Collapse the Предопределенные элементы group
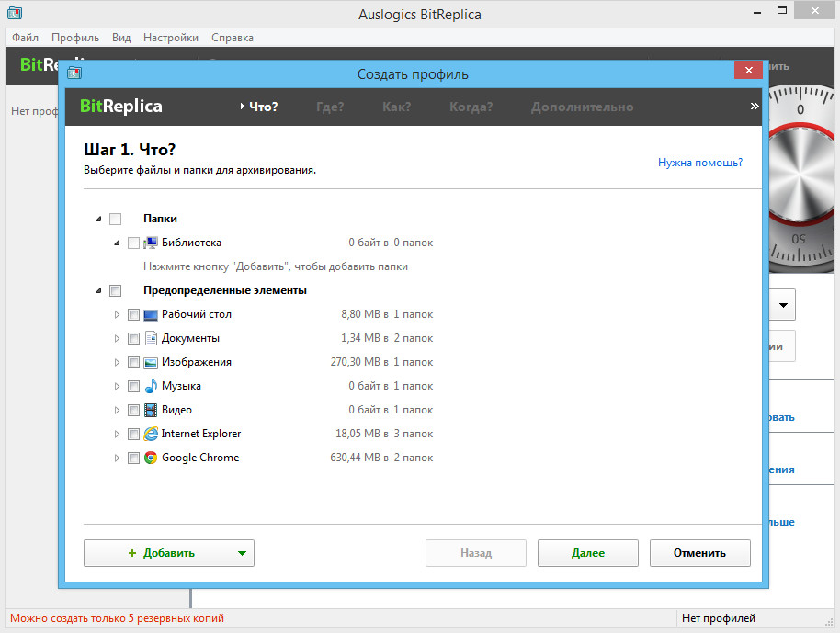 pyautogui.click(x=98, y=291)
